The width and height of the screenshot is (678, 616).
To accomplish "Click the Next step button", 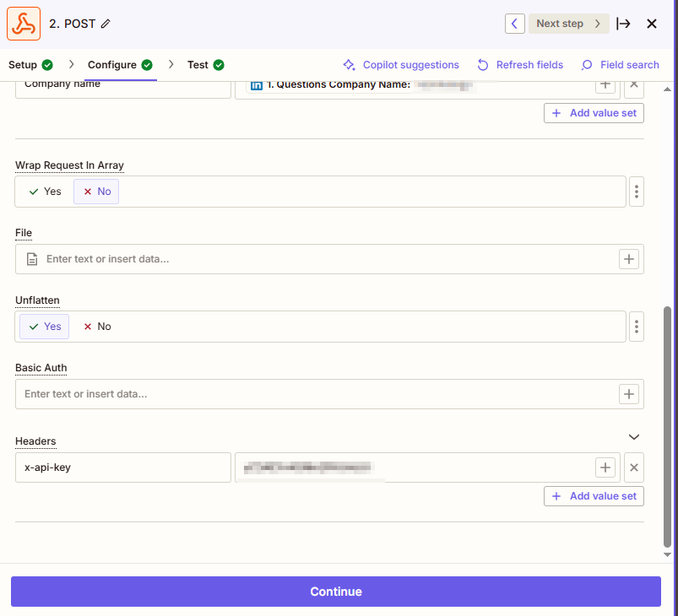I will pos(568,24).
